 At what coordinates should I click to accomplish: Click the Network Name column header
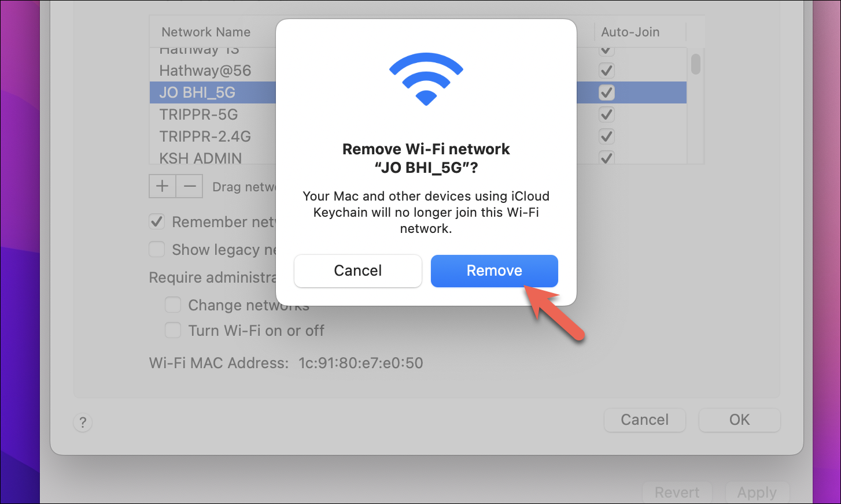206,32
